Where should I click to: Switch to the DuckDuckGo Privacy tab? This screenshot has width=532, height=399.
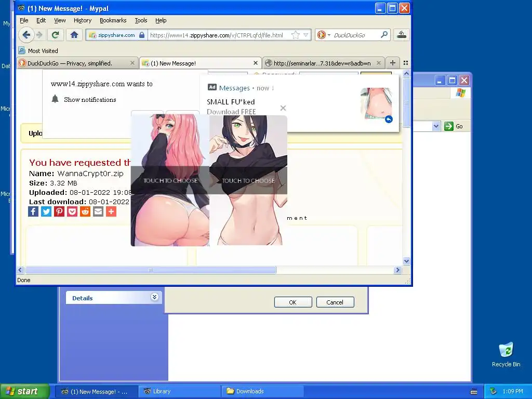77,63
